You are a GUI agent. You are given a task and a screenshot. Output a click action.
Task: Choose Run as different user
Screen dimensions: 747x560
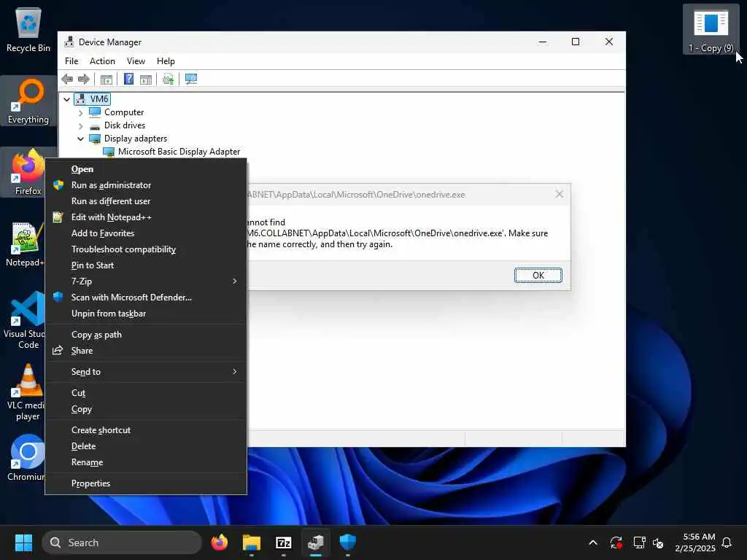pos(146,201)
